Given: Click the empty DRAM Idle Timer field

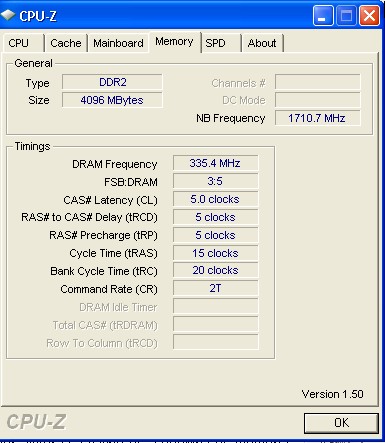Looking at the screenshot, I should [215, 306].
